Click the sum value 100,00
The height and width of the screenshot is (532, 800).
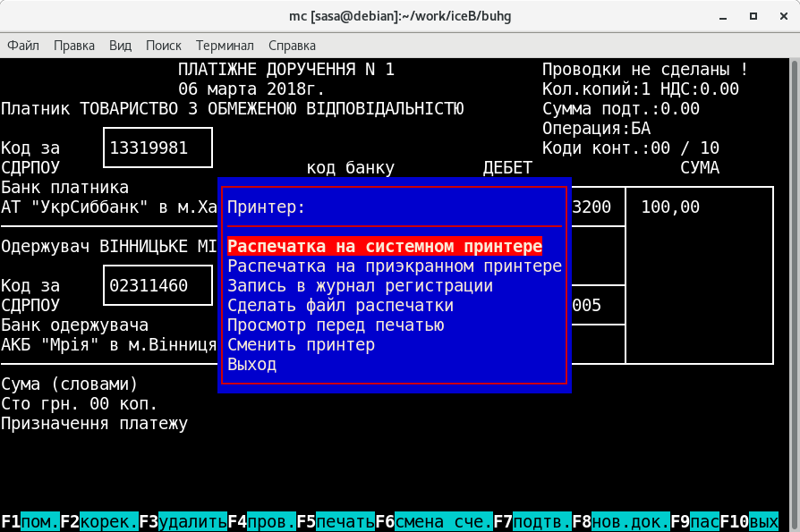tap(670, 207)
